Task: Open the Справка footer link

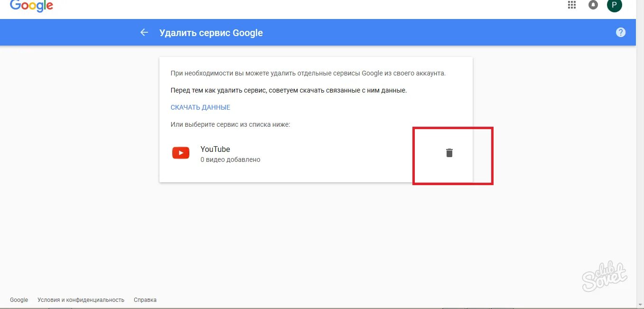Action: (145, 300)
